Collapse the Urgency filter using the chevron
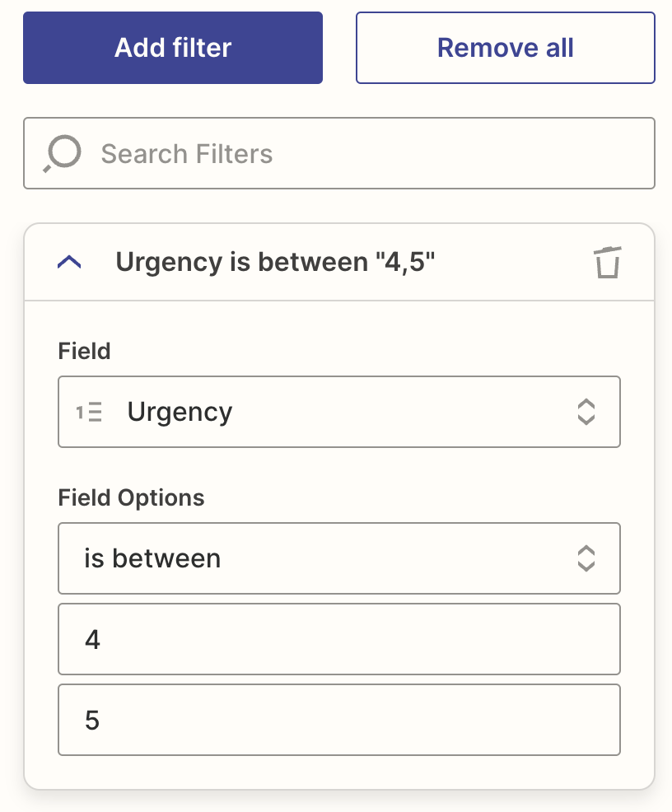Image resolution: width=672 pixels, height=812 pixels. click(x=70, y=263)
